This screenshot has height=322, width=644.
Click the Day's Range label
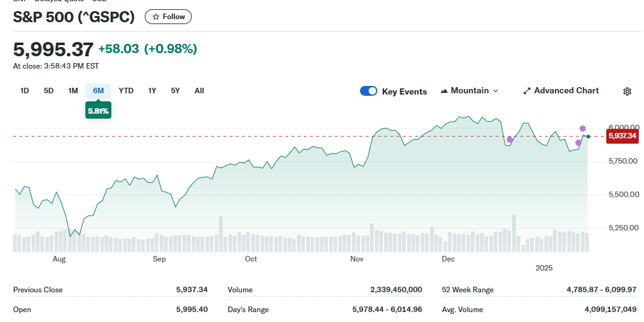[x=248, y=309]
